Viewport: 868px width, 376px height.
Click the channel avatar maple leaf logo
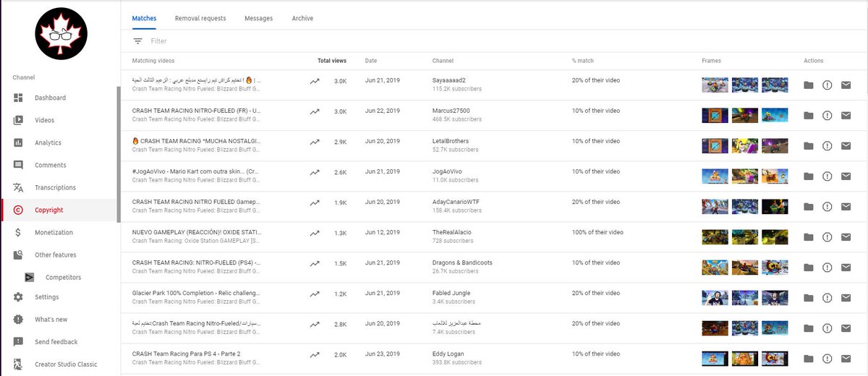point(61,34)
